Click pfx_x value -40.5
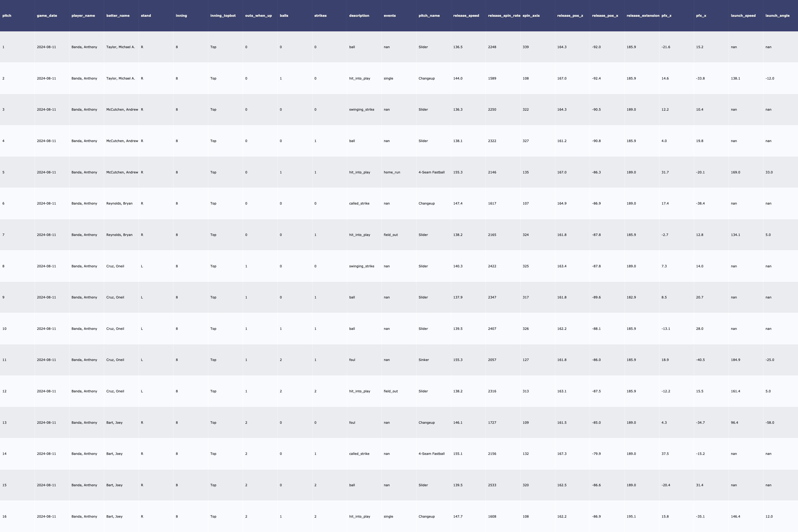The width and height of the screenshot is (798, 532). pyautogui.click(x=700, y=360)
